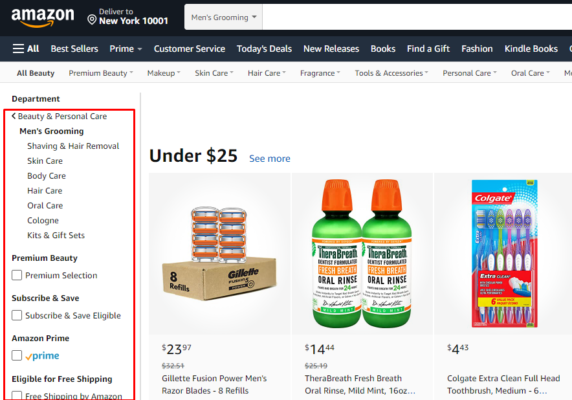This screenshot has width=572, height=400.
Task: Open the Colgate toothbrush product image
Action: pos(505,253)
